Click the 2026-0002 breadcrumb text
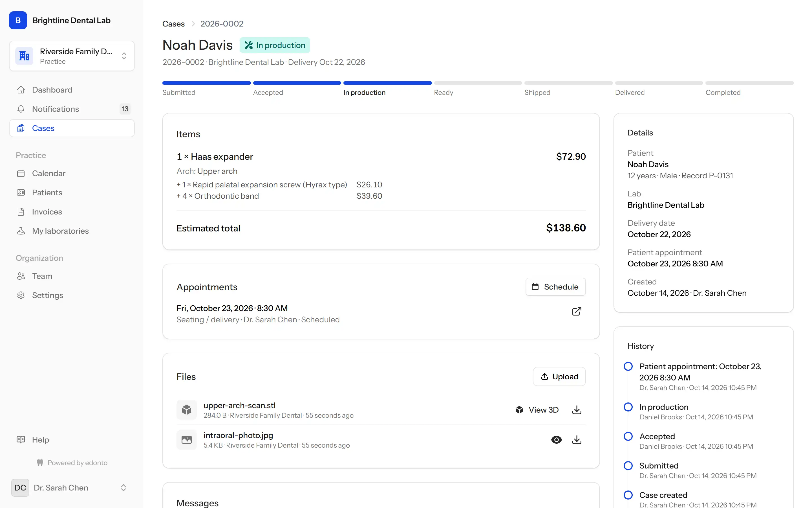This screenshot has height=508, width=812. coord(221,24)
